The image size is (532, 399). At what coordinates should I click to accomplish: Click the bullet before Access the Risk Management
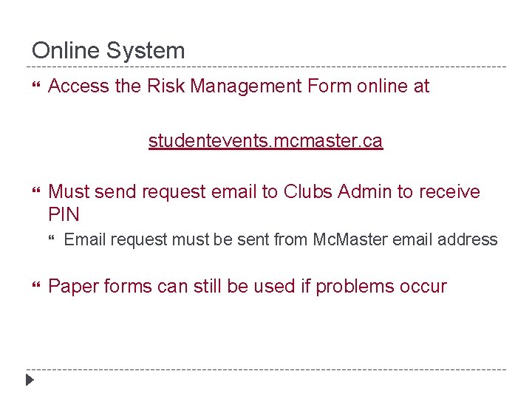[x=36, y=83]
